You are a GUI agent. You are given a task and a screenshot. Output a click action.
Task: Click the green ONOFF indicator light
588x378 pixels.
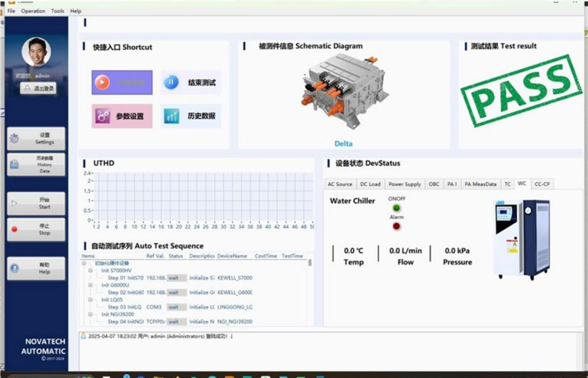tap(397, 208)
